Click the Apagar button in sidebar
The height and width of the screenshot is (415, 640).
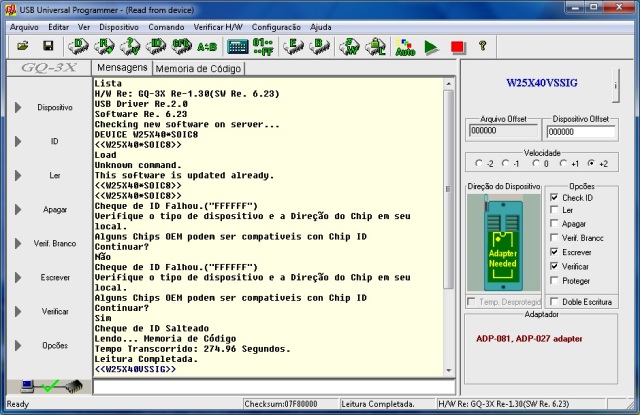[x=55, y=210]
